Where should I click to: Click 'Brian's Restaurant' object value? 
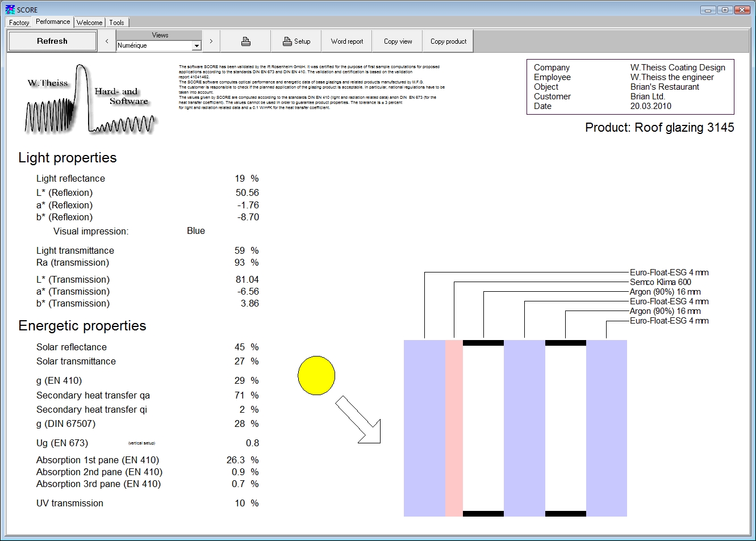[x=665, y=87]
